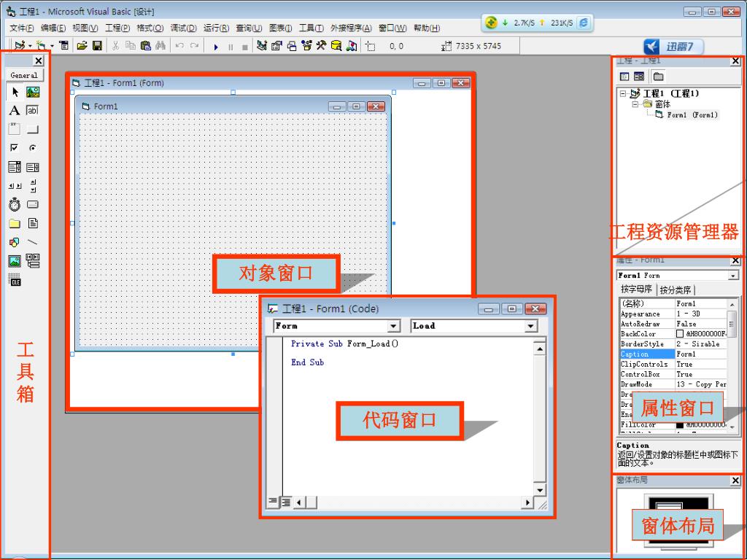Screen dimensions: 747x560
Task: Click View Code icon in Project Explorer
Action: point(624,77)
